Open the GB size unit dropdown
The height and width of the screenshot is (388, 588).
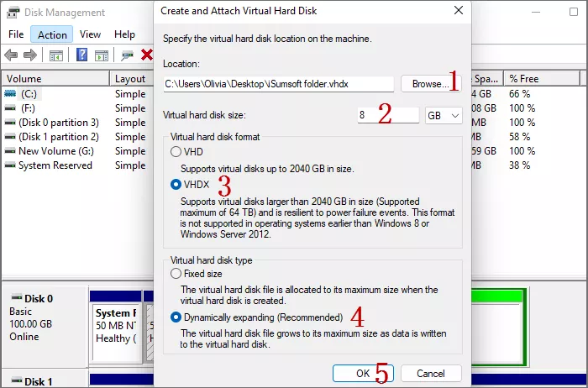[444, 115]
